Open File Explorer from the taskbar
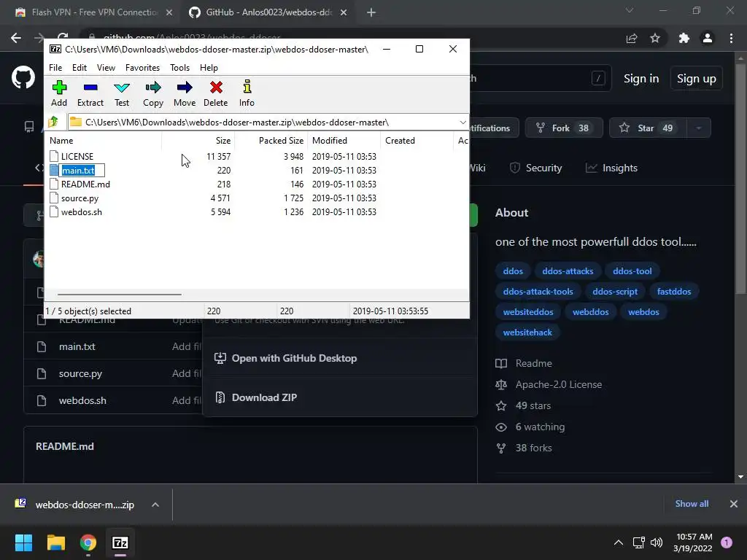The width and height of the screenshot is (747, 560). (55, 542)
